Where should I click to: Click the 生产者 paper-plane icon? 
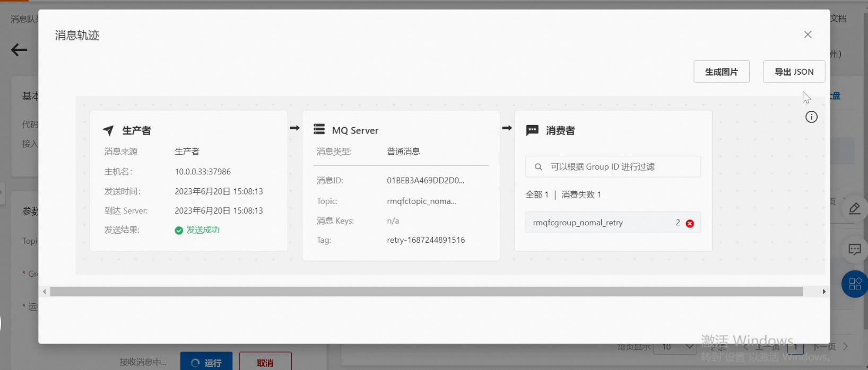pyautogui.click(x=108, y=130)
